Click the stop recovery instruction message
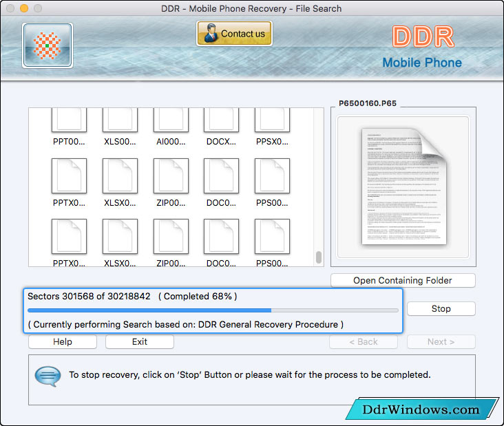504x426 pixels. tap(250, 375)
